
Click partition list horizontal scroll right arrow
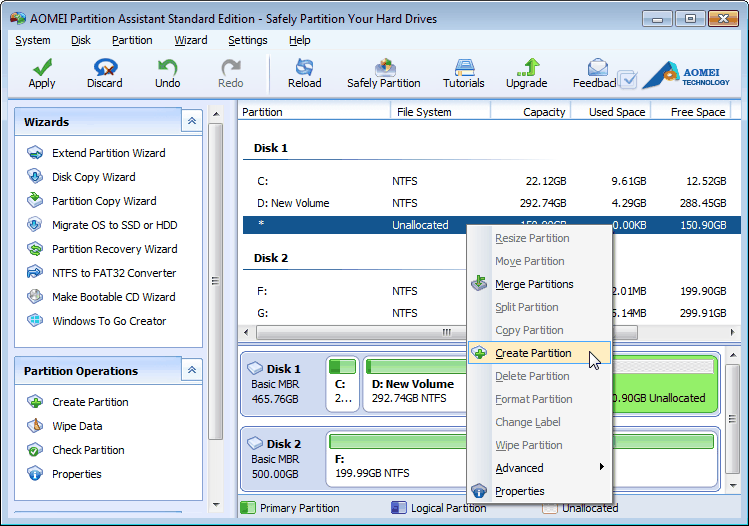(733, 332)
